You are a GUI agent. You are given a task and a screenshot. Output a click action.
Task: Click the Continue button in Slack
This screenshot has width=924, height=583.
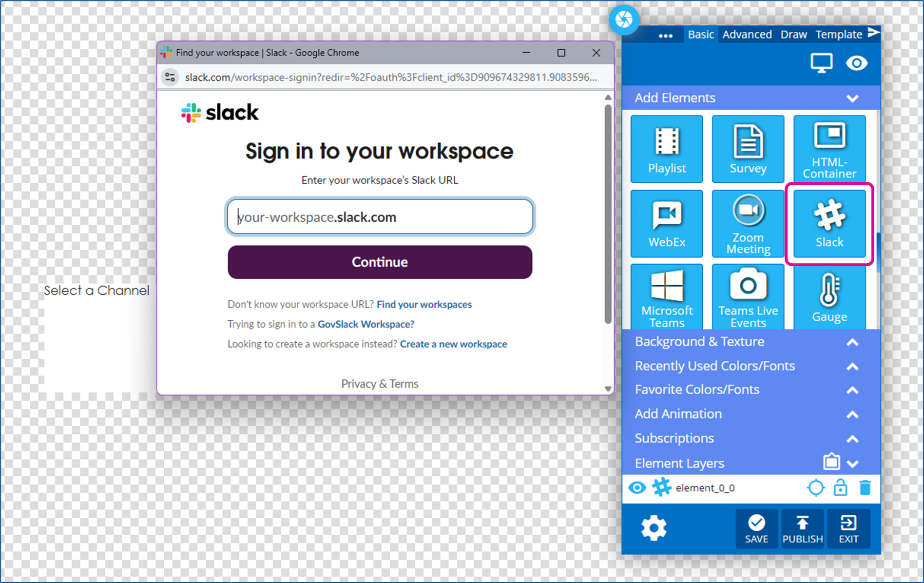coord(380,262)
